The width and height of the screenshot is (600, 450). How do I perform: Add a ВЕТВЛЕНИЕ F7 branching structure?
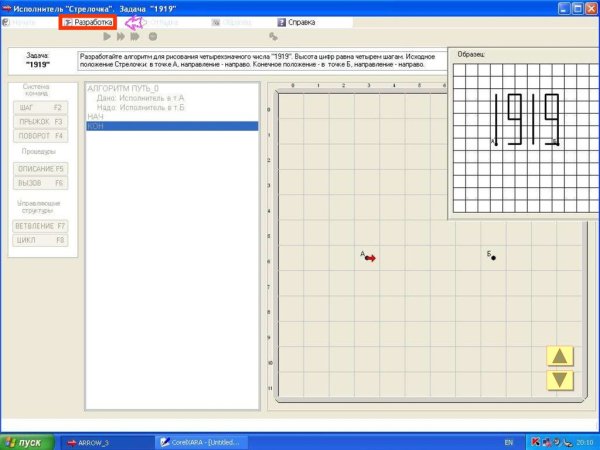click(x=40, y=226)
